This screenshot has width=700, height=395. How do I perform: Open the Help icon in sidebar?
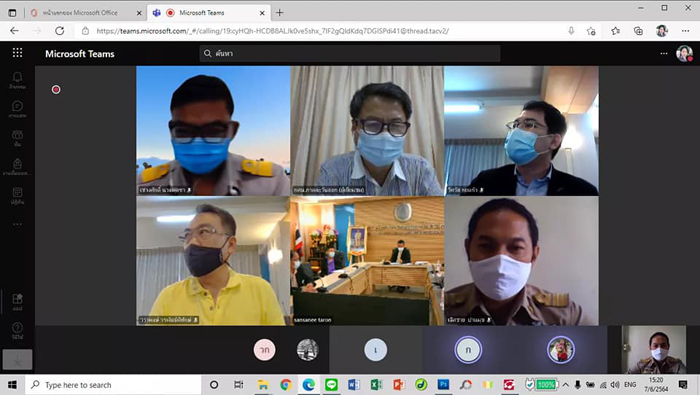(x=17, y=331)
